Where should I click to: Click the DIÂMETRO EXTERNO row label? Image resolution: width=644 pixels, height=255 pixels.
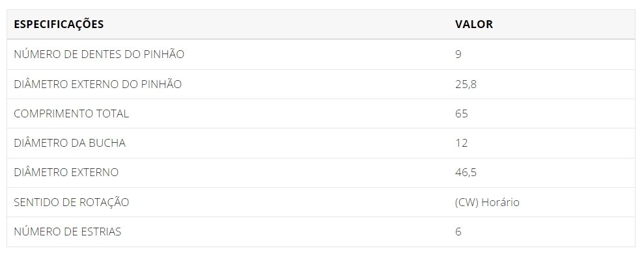click(x=66, y=172)
